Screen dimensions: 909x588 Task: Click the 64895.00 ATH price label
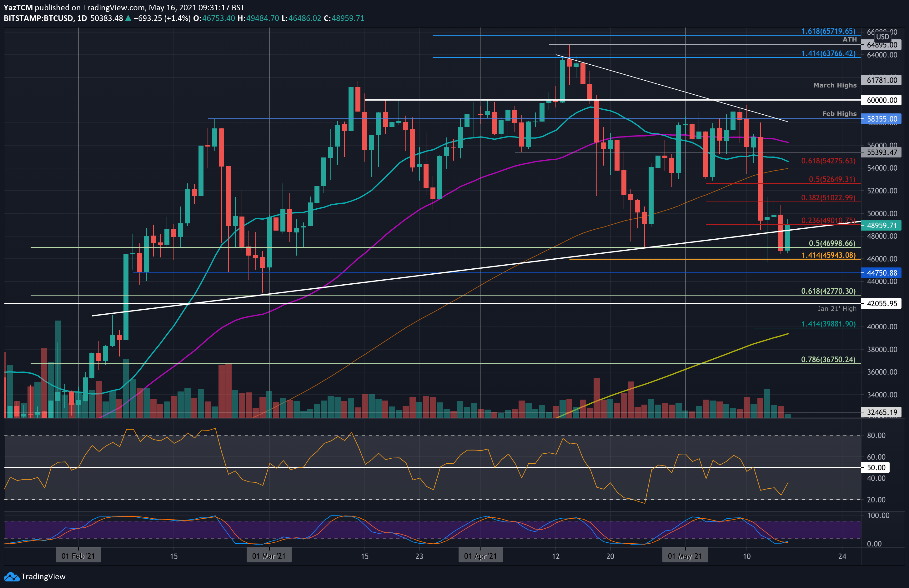click(881, 45)
